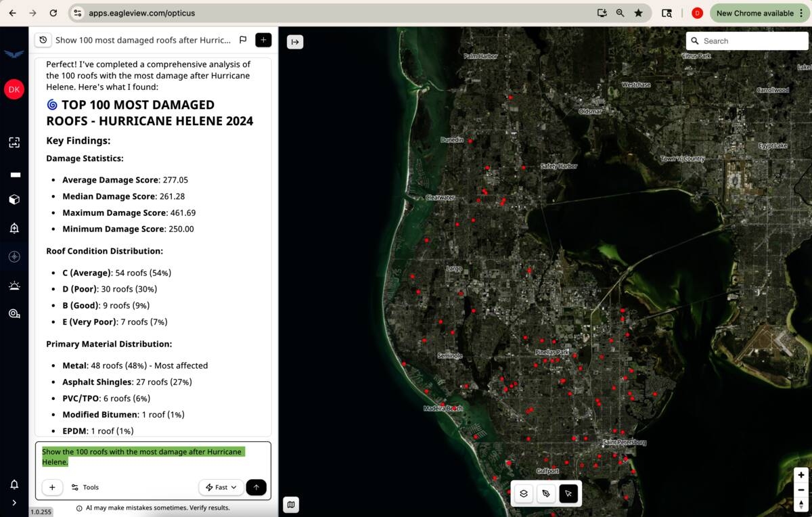Open chat history clock icon
812x517 pixels.
click(x=43, y=40)
